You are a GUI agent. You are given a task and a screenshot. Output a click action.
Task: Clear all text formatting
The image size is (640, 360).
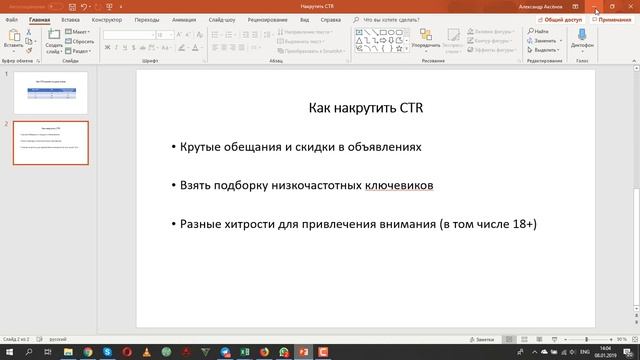pos(199,35)
